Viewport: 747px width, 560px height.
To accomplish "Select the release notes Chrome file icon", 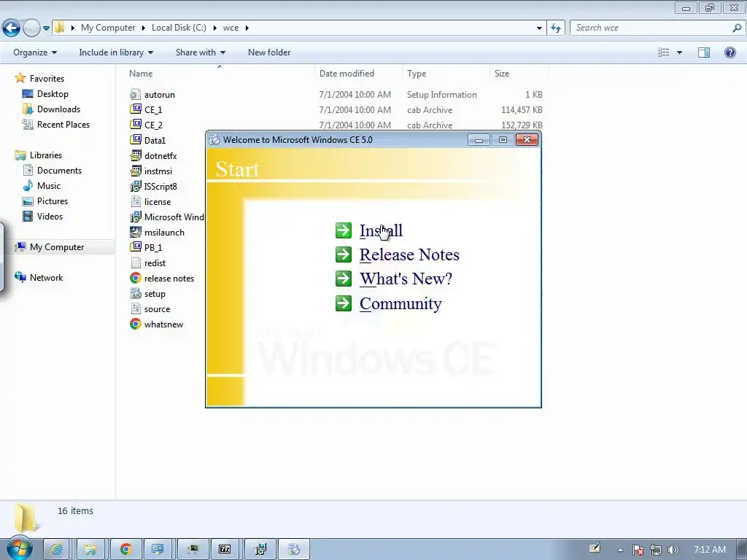I will (x=135, y=278).
